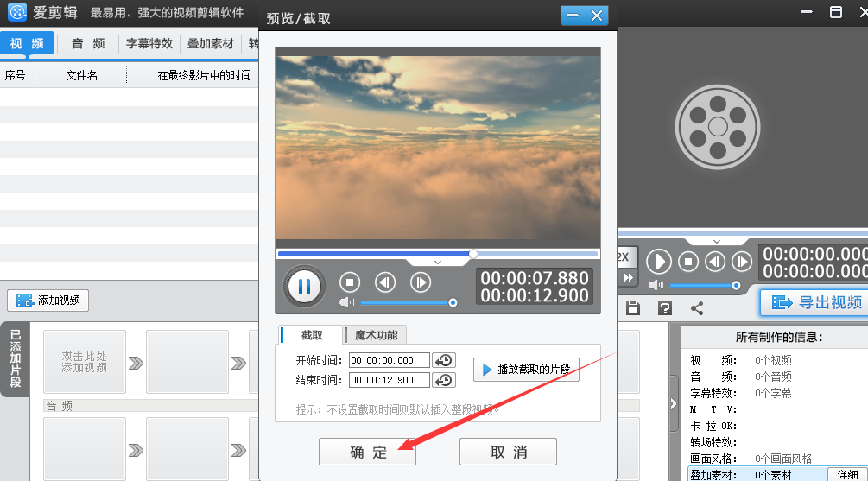868x481 pixels.
Task: Pause playback in the preview dialog
Action: [x=304, y=286]
